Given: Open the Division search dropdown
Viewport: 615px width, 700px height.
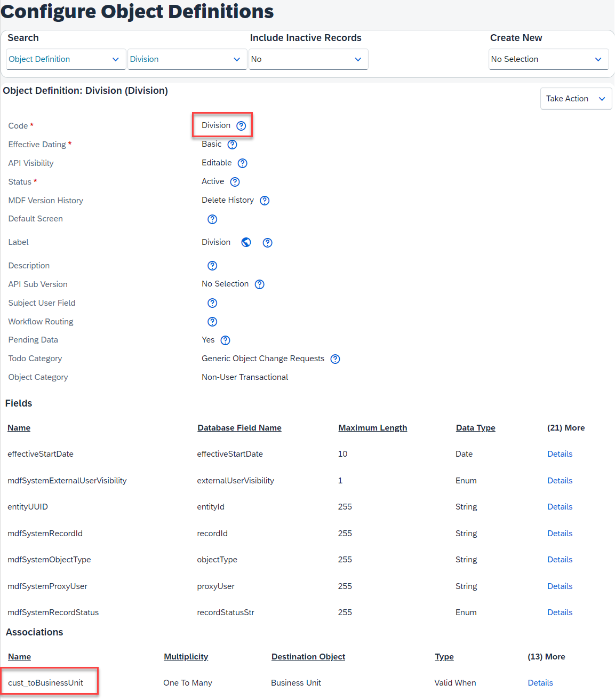Looking at the screenshot, I should pos(187,59).
